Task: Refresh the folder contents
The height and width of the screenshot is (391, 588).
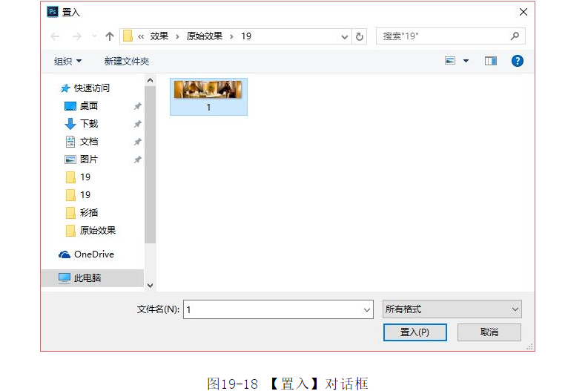Action: point(360,36)
